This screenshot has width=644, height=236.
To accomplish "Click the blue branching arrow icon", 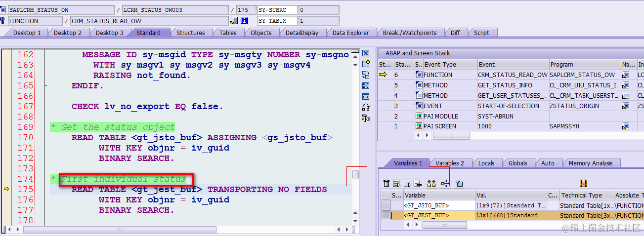I will (445, 184).
